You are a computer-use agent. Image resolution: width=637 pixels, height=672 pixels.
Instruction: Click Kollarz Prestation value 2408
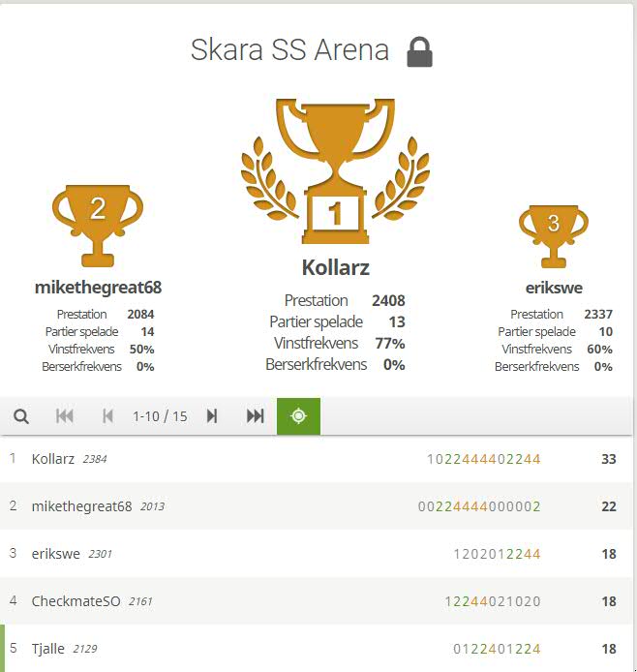(388, 300)
